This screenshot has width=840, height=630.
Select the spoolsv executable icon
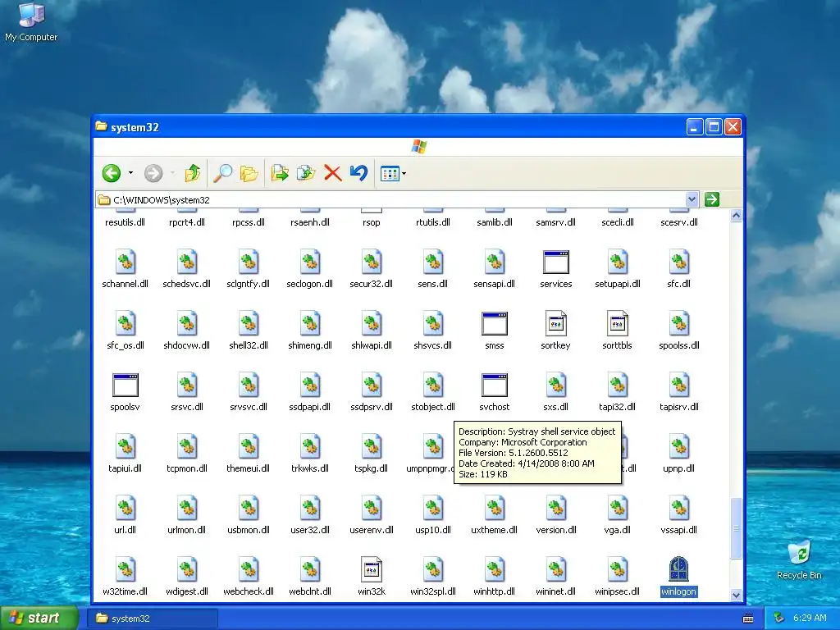pos(125,386)
